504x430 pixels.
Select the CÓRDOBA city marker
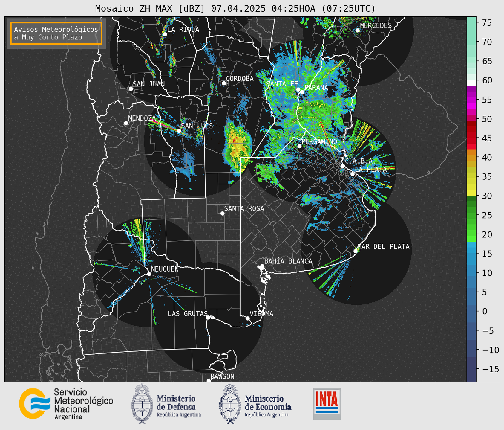tap(224, 83)
